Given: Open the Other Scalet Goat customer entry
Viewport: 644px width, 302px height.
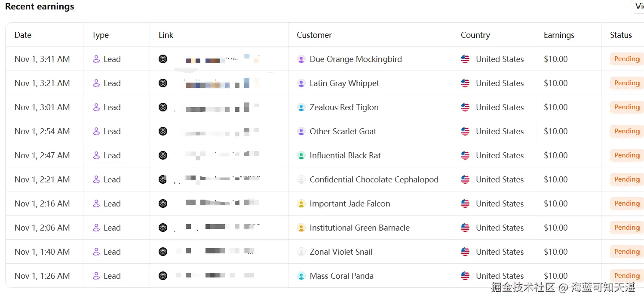Looking at the screenshot, I should pos(343,132).
